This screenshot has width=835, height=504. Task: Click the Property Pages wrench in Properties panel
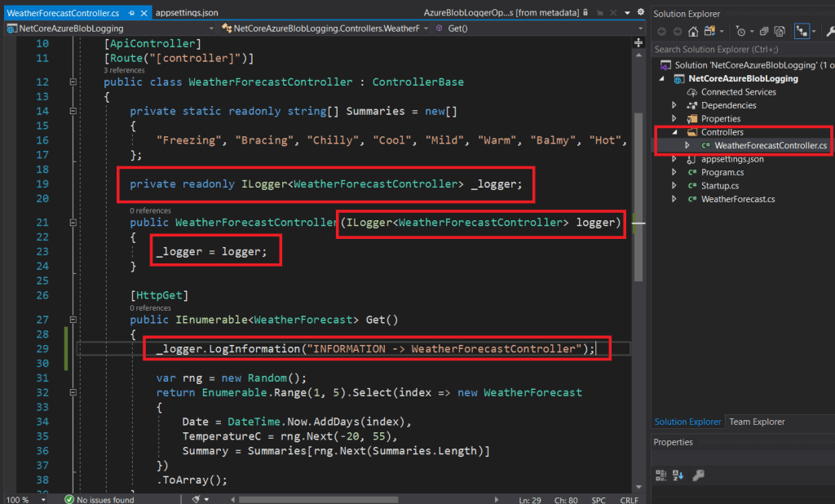(x=698, y=475)
